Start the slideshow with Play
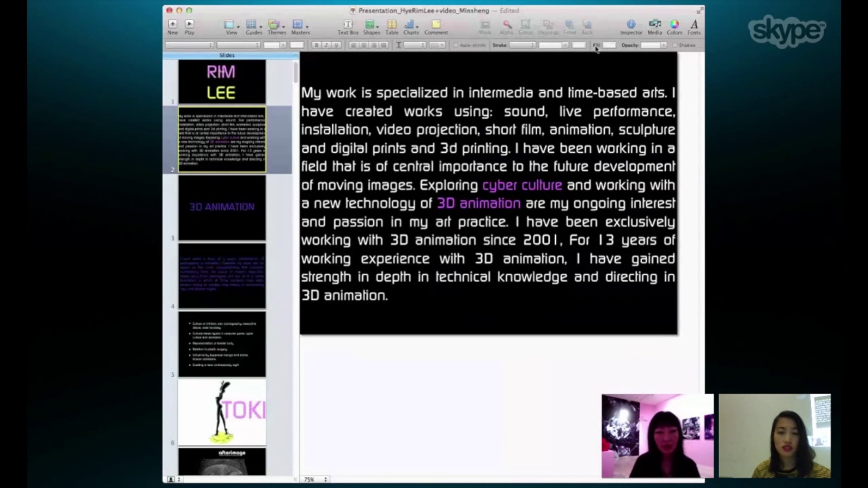This screenshot has height=488, width=868. [x=189, y=25]
